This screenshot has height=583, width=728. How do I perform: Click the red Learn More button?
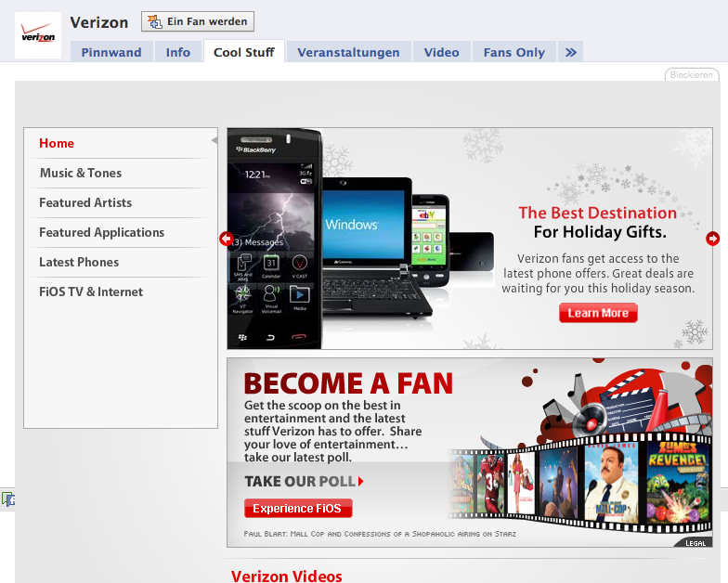[x=598, y=313]
